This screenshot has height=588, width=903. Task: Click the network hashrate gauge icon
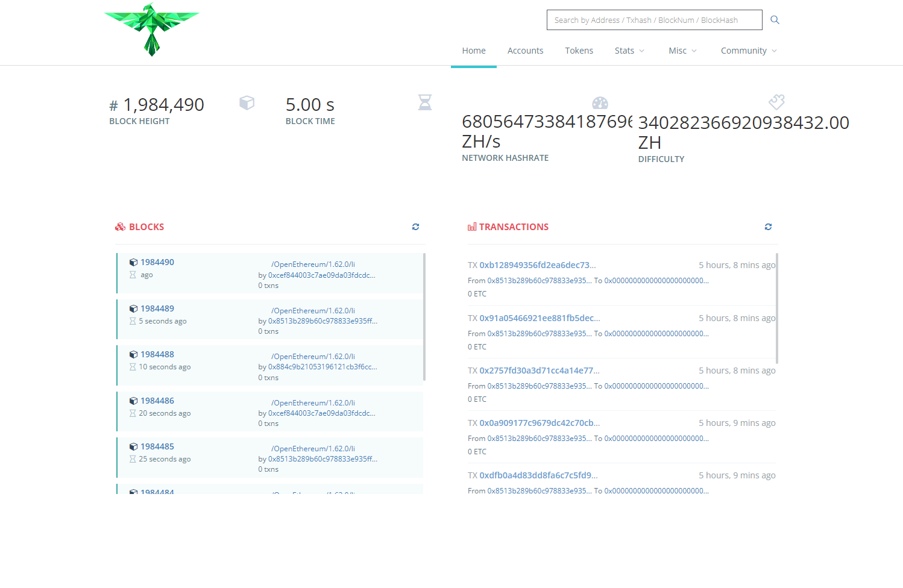coord(600,103)
